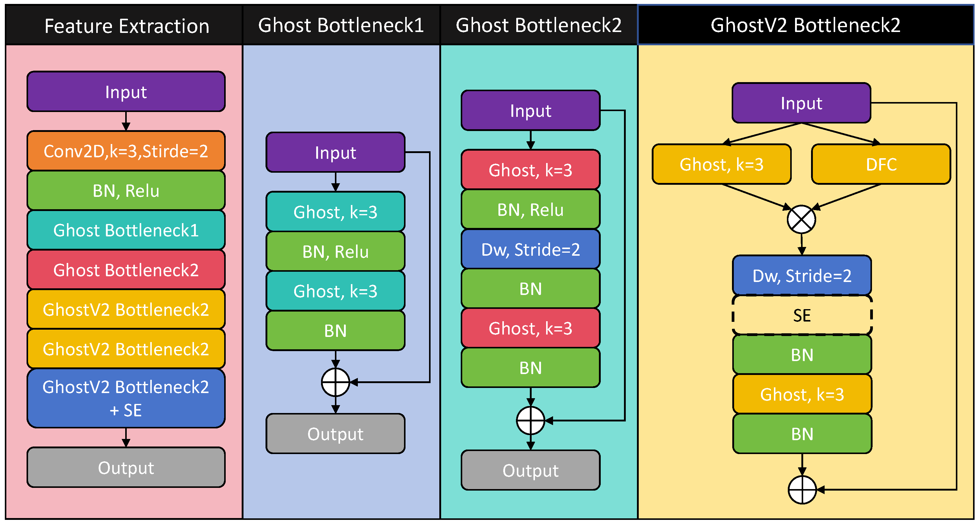Viewport: 980px width, 525px height.
Task: Click the multiply circle symbol in GhostV2 Bottleneck2
Action: [801, 220]
